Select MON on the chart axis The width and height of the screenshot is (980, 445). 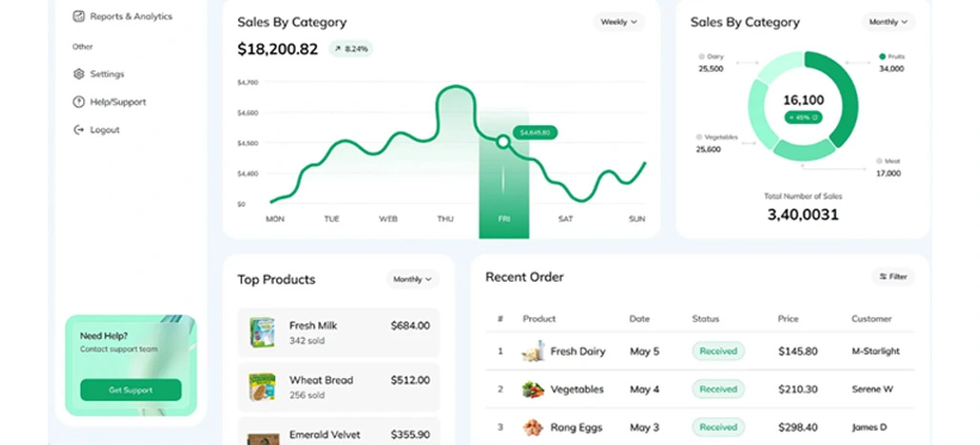275,220
